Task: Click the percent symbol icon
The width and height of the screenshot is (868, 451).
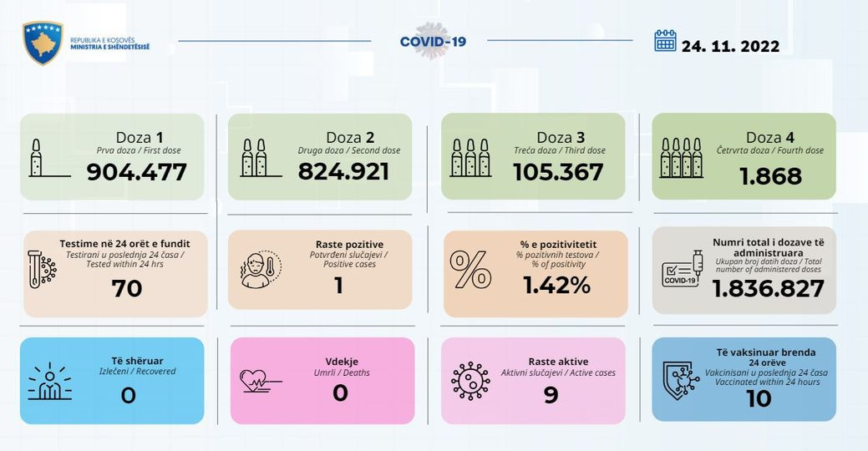Action: (x=470, y=270)
